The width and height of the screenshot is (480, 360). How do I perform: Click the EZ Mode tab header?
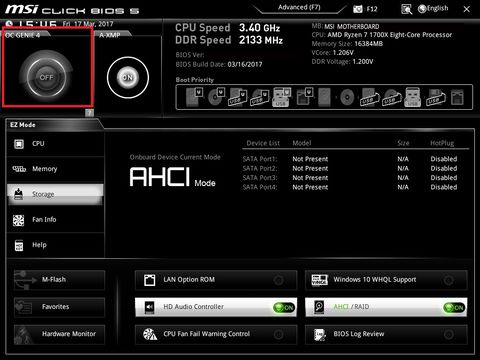coord(23,125)
